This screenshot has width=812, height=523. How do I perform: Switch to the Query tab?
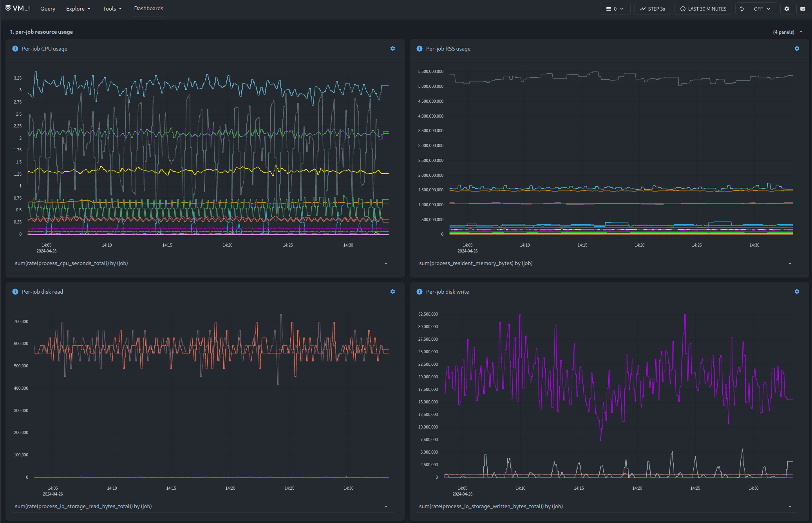click(48, 9)
